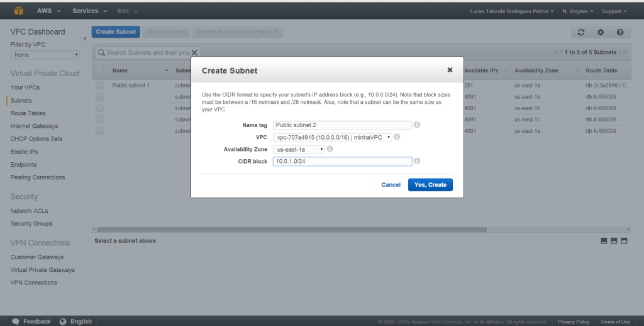Check the us-east-1c subnet row checkbox
The image size is (644, 326).
[99, 120]
